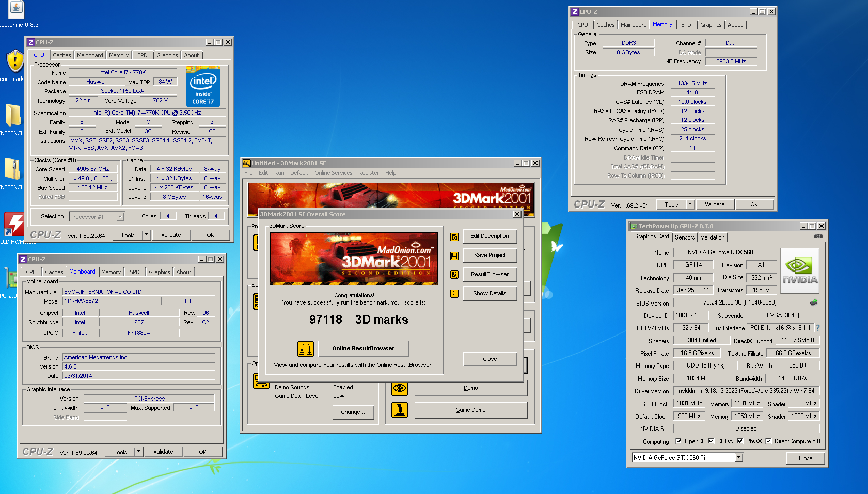Click the NVIDIA logo in GPU-Z
The image size is (868, 494).
[x=800, y=271]
